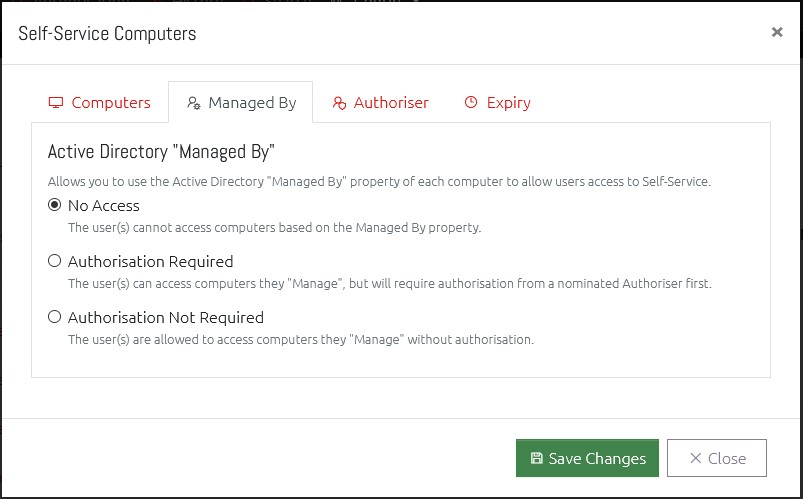
Task: Select the No Access radio button
Action: click(x=54, y=205)
